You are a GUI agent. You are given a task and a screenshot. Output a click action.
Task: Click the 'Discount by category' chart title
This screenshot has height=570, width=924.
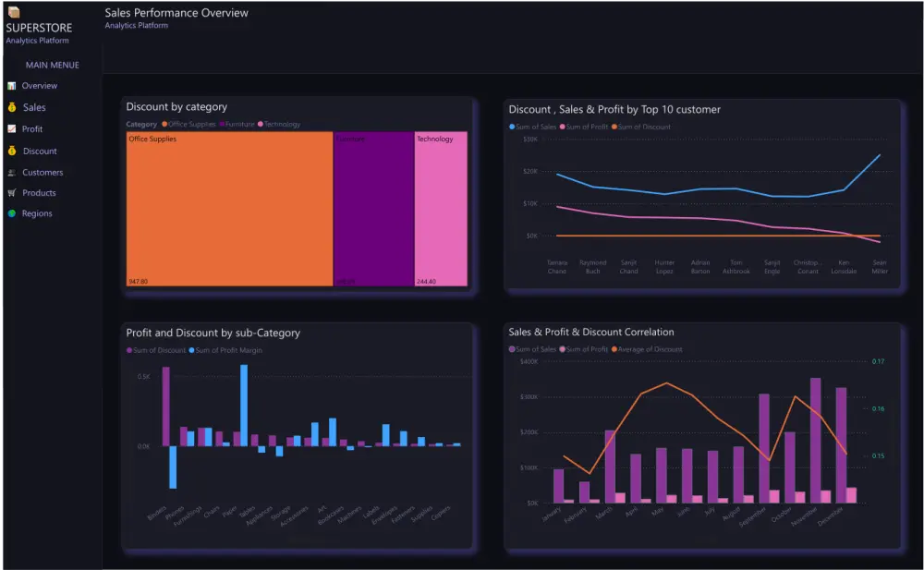point(176,106)
